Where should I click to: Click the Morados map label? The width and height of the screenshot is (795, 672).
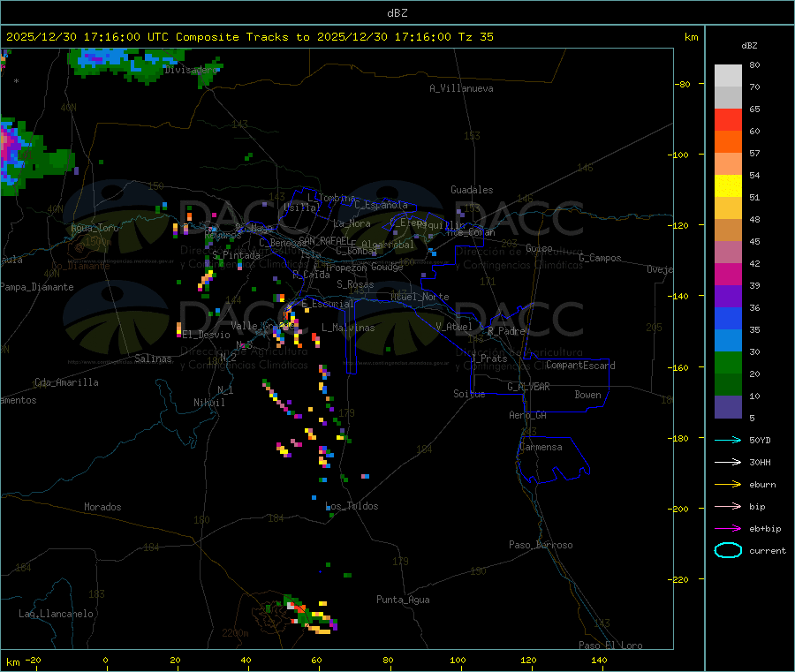click(102, 507)
